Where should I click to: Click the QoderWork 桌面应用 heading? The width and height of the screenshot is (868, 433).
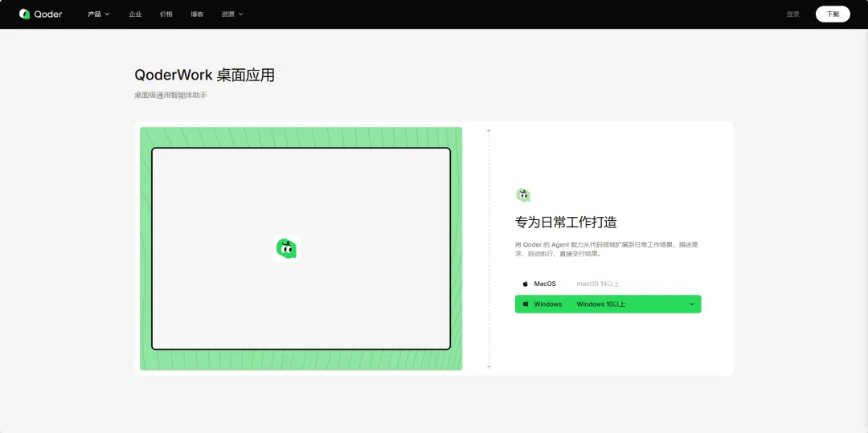click(x=204, y=76)
